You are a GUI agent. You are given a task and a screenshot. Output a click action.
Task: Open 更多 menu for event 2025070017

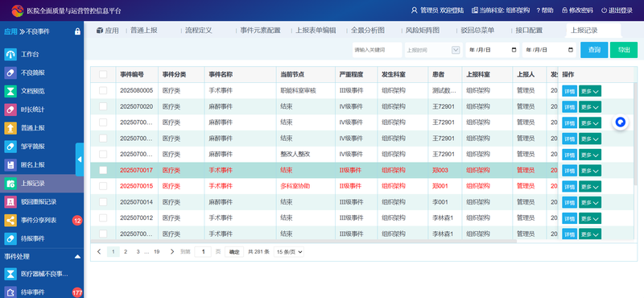(590, 171)
